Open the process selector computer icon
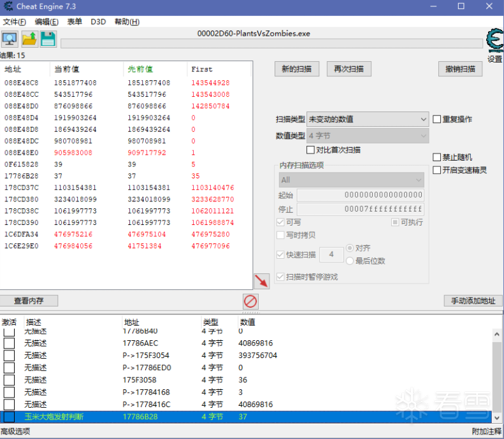 point(10,40)
